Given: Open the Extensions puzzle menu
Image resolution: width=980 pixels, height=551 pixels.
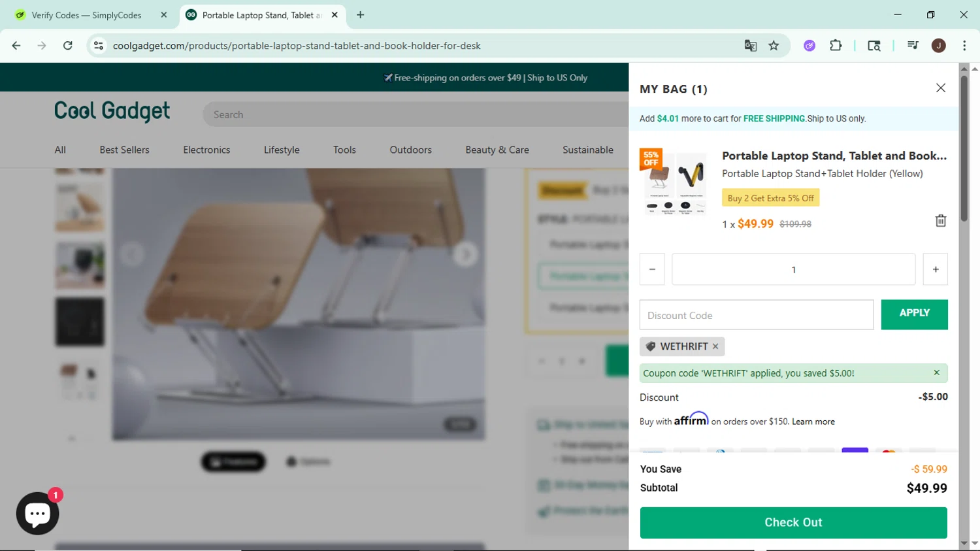Looking at the screenshot, I should [x=836, y=46].
